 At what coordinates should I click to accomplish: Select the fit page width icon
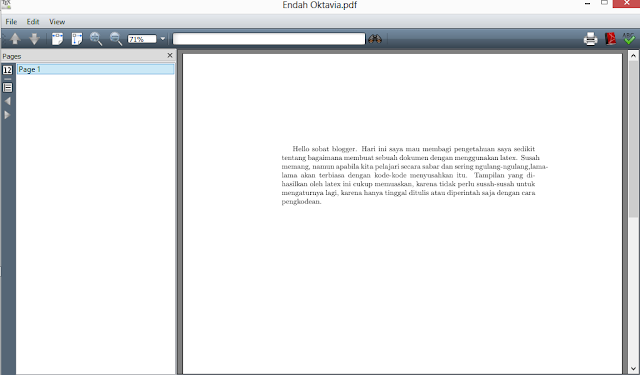pyautogui.click(x=58, y=39)
